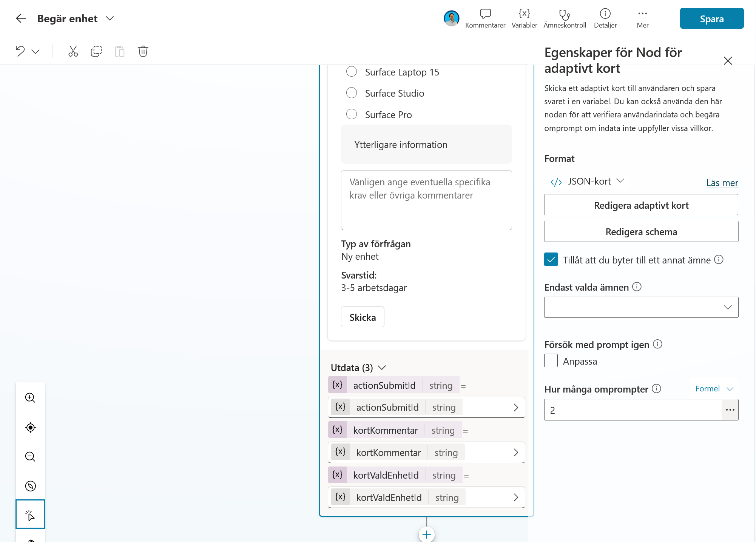Screen dimensions: 756x542
Task: Click the comments text area on card
Action: pyautogui.click(x=426, y=200)
